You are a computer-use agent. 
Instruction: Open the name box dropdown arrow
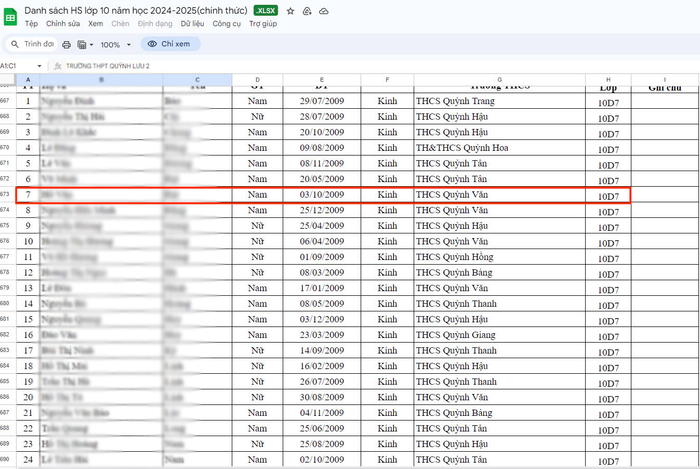click(x=39, y=66)
